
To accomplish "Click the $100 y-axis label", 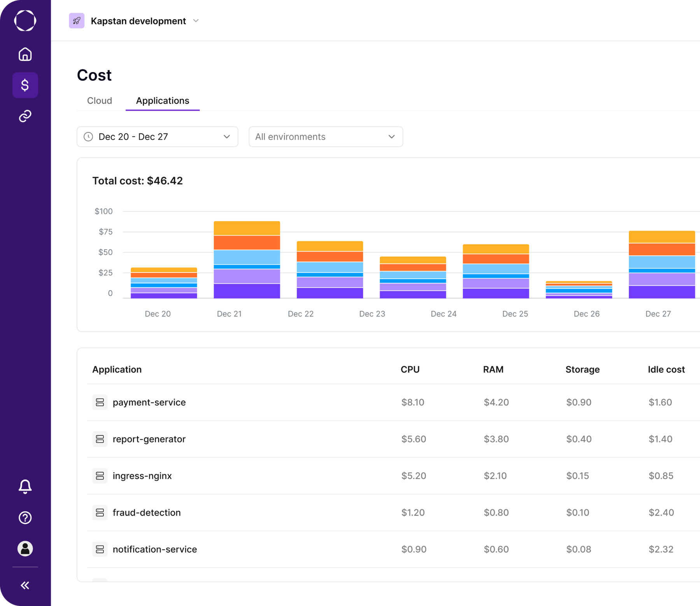I will pyautogui.click(x=103, y=211).
